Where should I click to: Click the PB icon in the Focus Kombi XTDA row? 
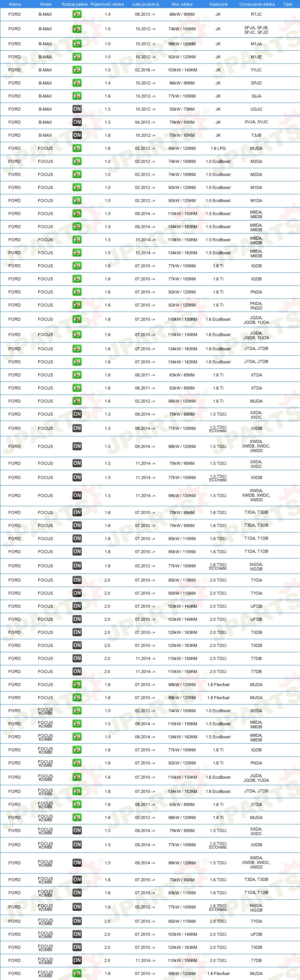click(x=77, y=804)
